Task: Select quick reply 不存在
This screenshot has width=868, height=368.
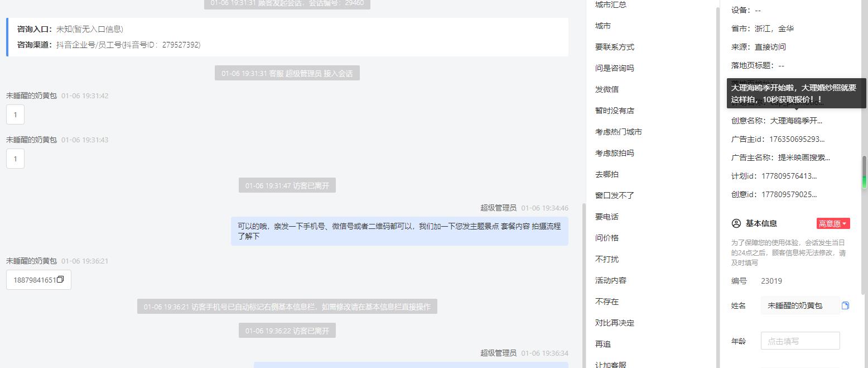Action: (x=606, y=302)
